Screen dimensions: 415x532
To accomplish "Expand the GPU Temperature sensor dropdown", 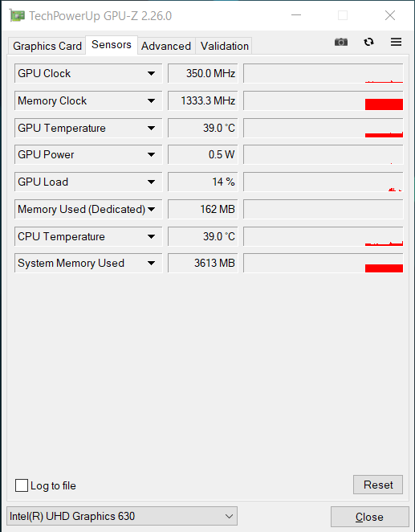I will pos(151,128).
